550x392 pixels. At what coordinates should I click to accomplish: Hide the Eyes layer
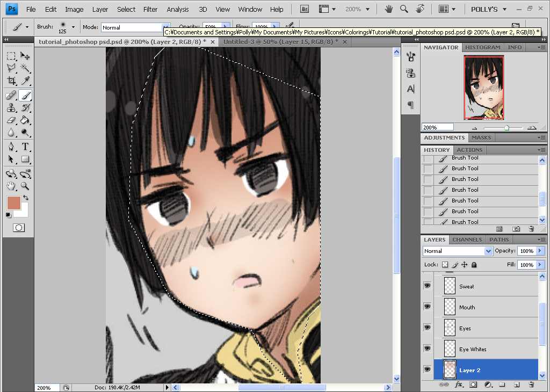(x=427, y=328)
